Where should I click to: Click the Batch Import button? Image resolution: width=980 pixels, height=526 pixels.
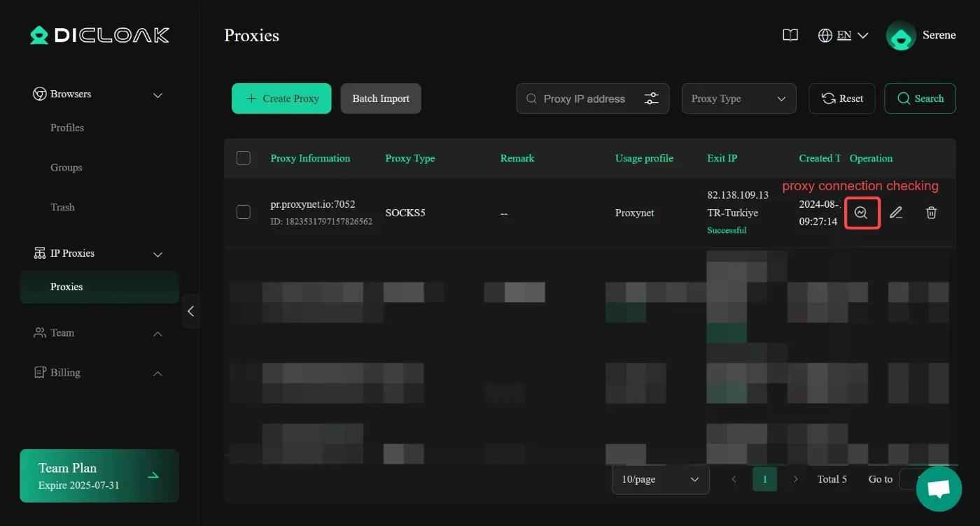(x=381, y=99)
